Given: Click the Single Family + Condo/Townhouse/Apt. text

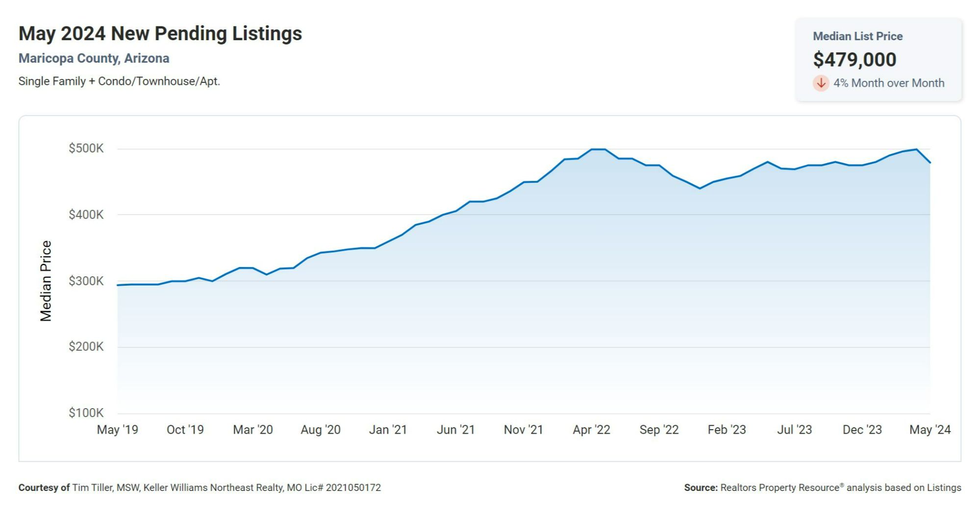Looking at the screenshot, I should tap(119, 81).
